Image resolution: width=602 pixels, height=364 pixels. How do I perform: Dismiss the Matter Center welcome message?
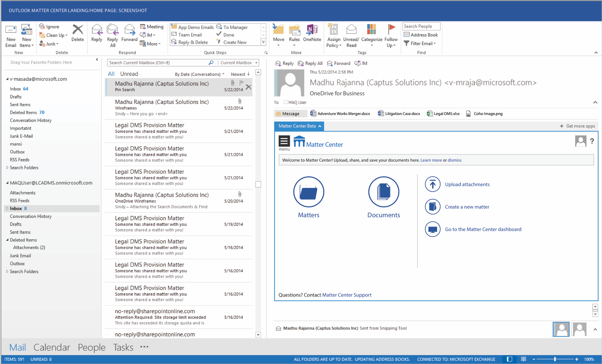click(x=455, y=160)
